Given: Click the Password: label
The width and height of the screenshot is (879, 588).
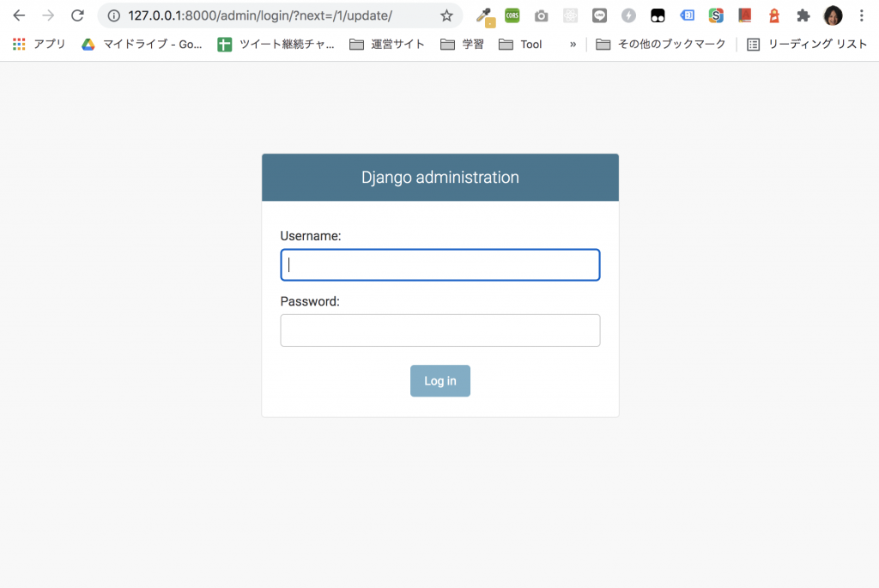Looking at the screenshot, I should pos(310,301).
